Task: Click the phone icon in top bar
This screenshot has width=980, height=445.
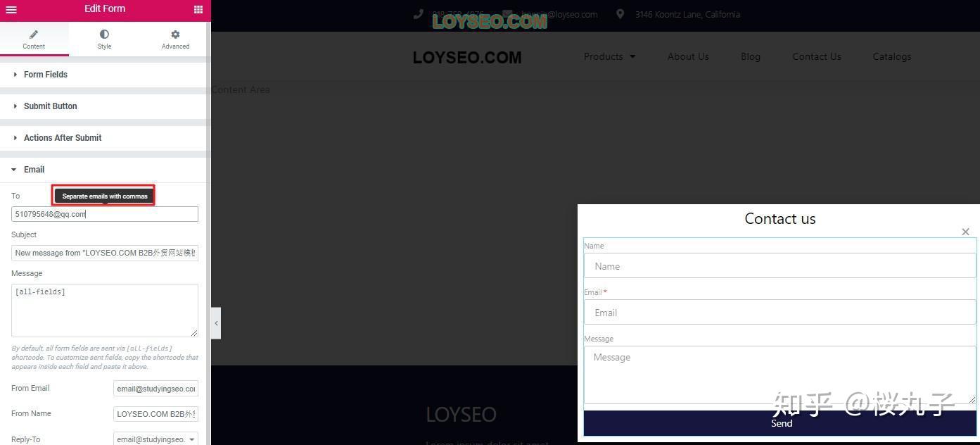Action: [419, 14]
